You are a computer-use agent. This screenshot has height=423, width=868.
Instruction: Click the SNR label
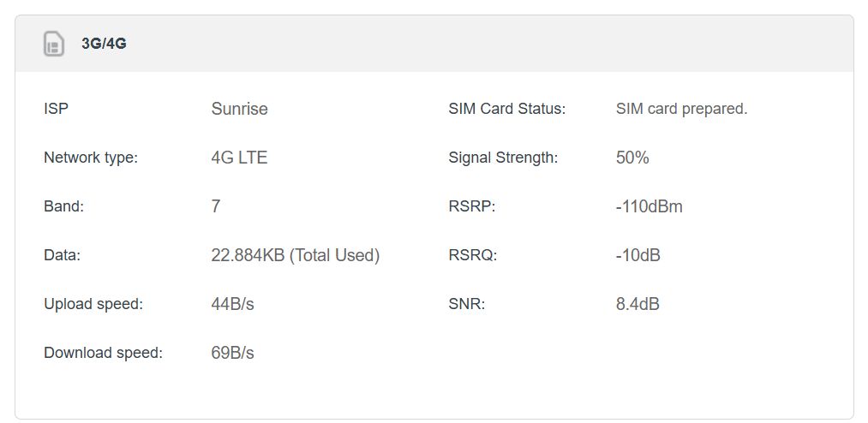click(467, 304)
